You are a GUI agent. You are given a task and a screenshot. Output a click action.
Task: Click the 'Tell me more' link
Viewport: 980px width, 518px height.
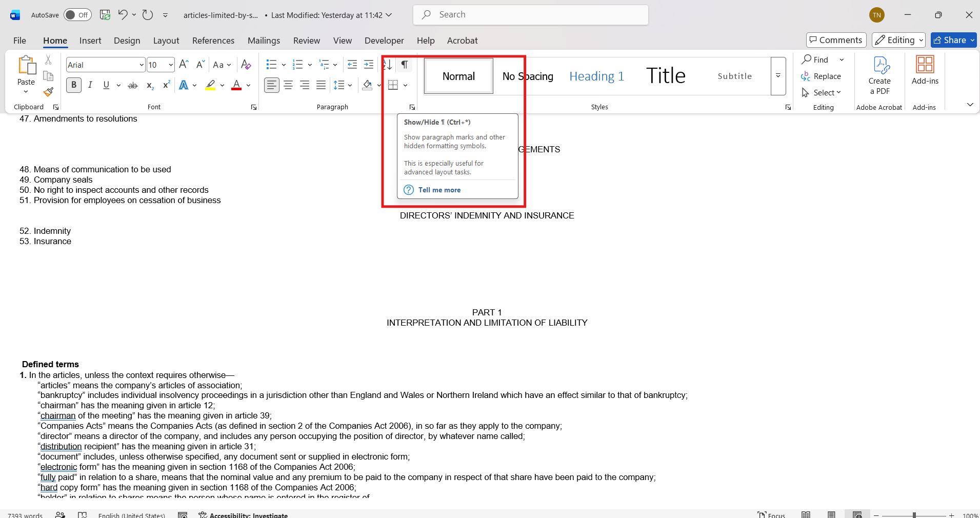439,190
